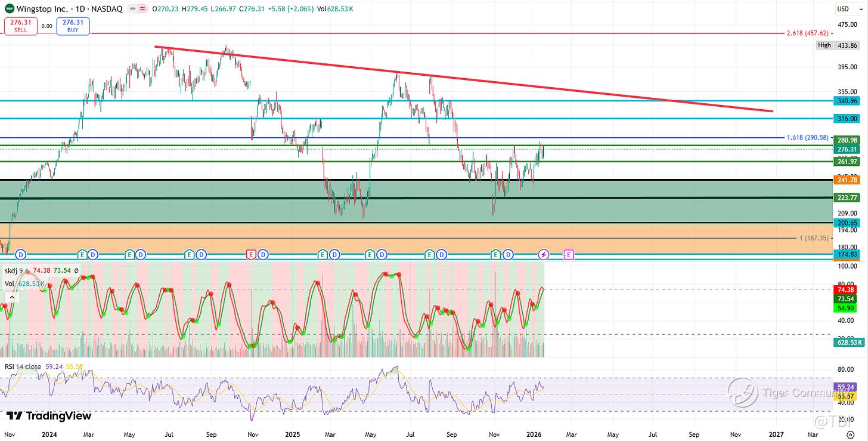Open the green earnings marker near March 2024
The width and height of the screenshot is (868, 441).
tap(83, 255)
